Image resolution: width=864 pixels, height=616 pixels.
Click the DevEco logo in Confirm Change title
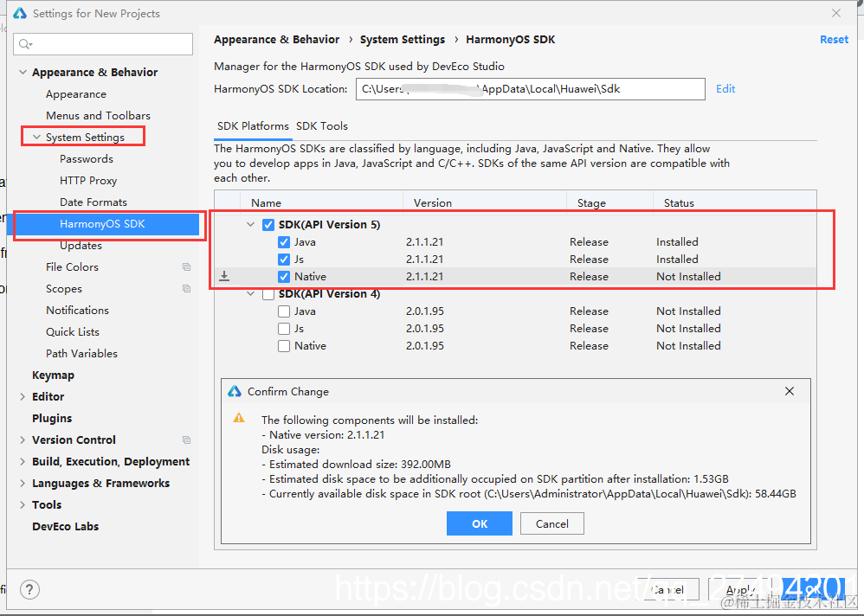(235, 391)
